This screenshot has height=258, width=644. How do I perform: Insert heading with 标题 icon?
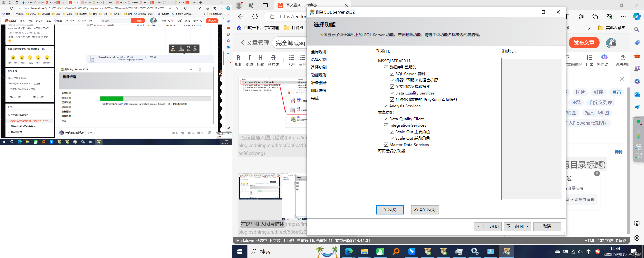coord(260,58)
